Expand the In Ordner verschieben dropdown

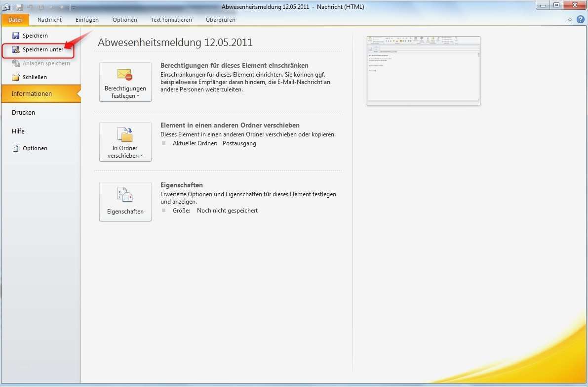125,142
